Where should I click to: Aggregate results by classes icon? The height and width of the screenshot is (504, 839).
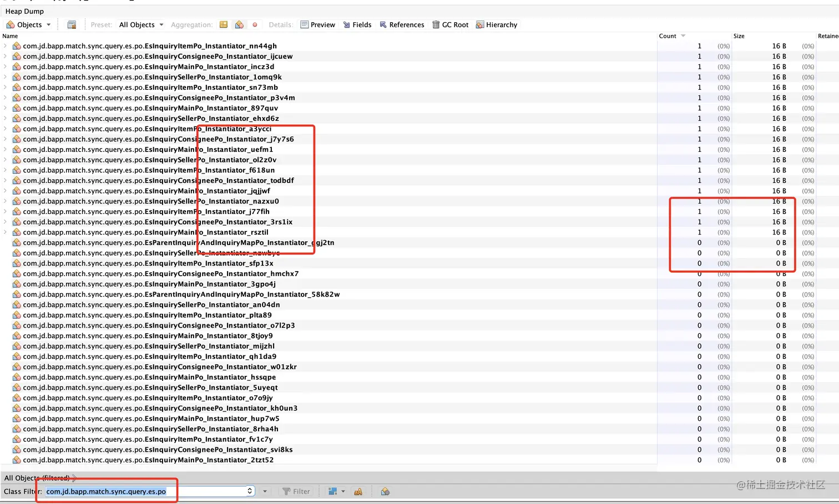(239, 24)
